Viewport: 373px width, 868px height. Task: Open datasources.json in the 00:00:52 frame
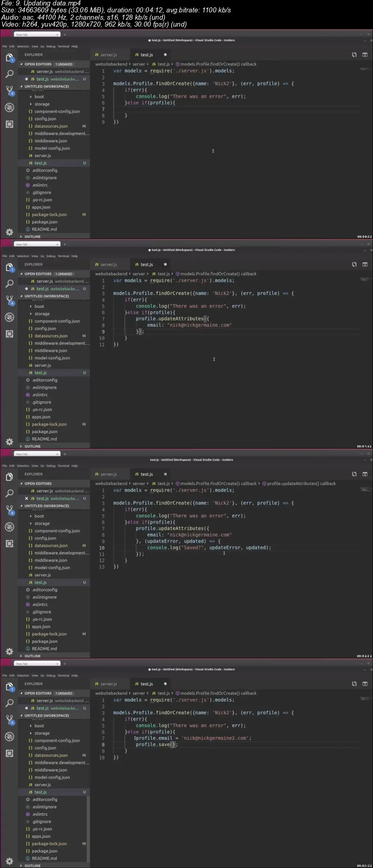click(x=51, y=126)
